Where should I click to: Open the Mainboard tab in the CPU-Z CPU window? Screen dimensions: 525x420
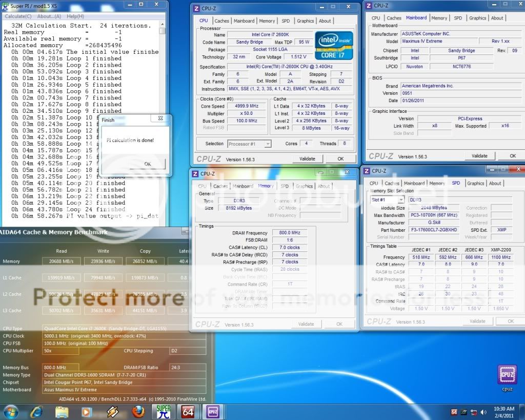tap(244, 21)
